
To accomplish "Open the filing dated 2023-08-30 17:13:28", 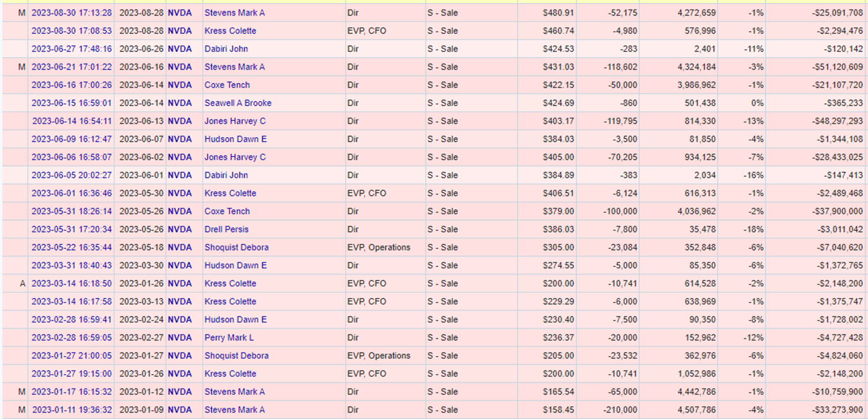I will click(71, 13).
